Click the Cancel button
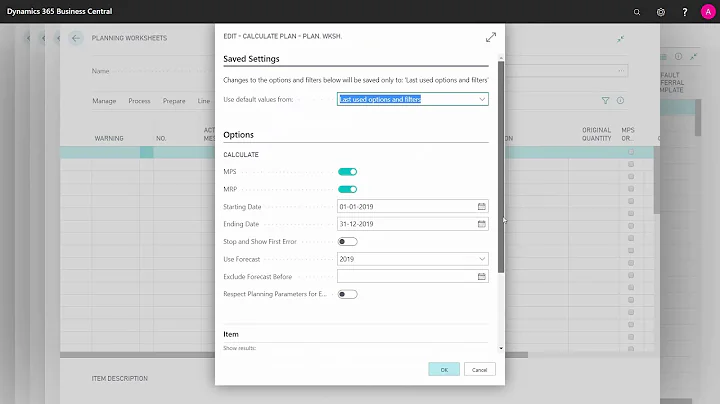 [479, 370]
